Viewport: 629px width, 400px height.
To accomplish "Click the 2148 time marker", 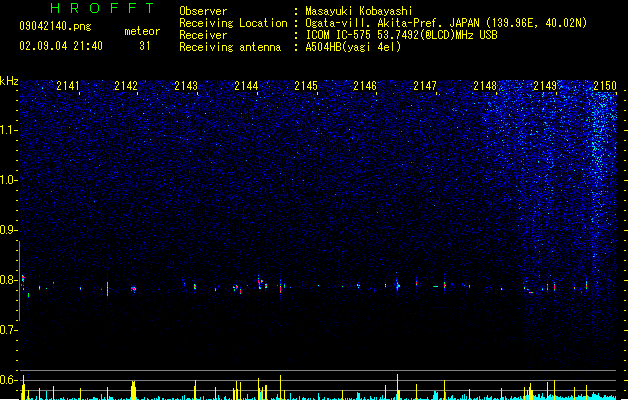I will 485,86.
